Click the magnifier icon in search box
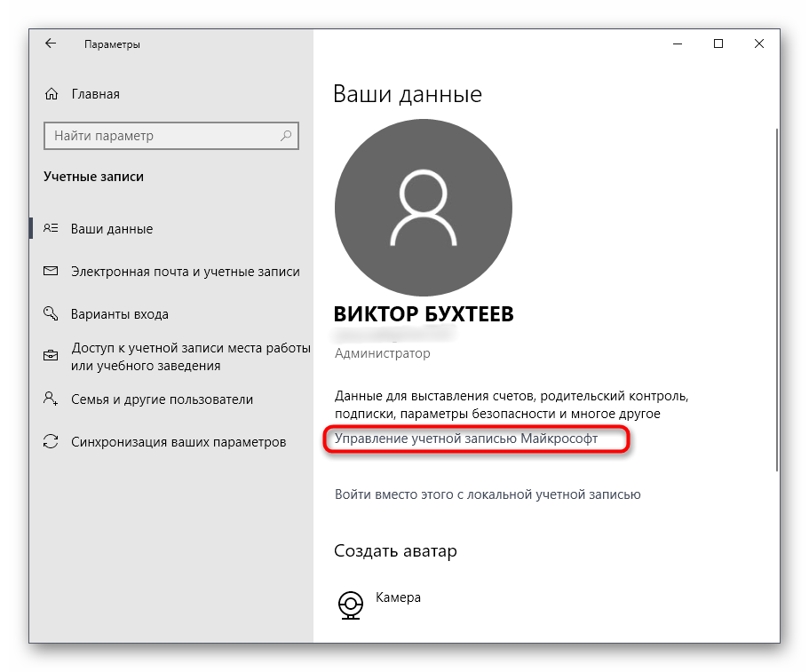Screen dimensions: 809x672 286,136
